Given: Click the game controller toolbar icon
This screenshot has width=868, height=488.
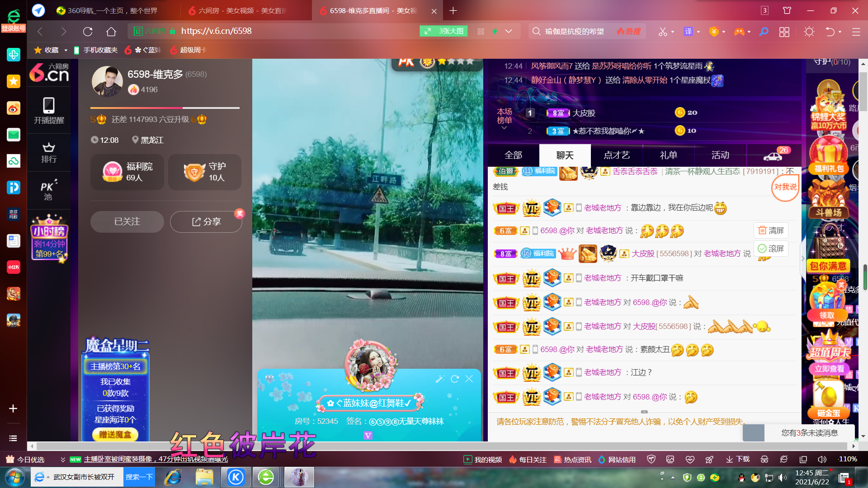Looking at the screenshot, I should pyautogui.click(x=739, y=32).
